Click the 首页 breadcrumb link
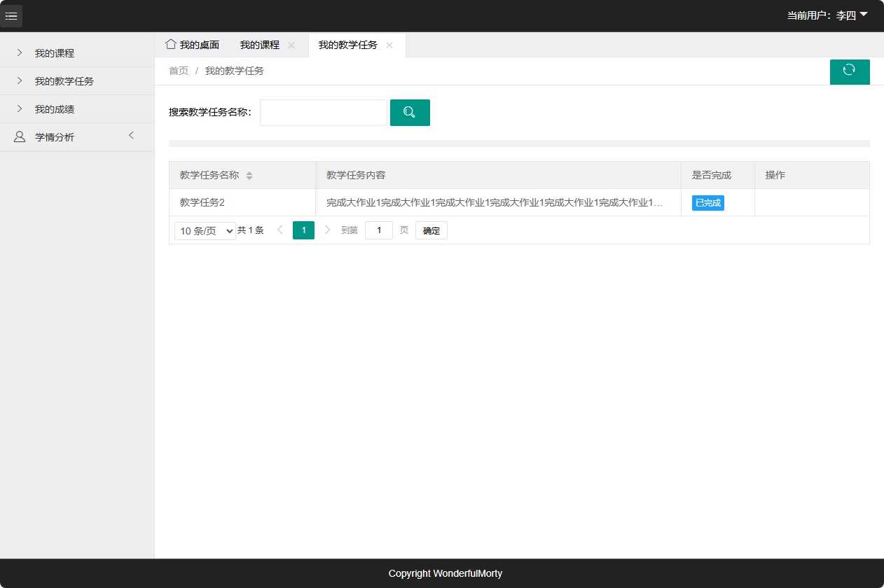 click(x=178, y=71)
